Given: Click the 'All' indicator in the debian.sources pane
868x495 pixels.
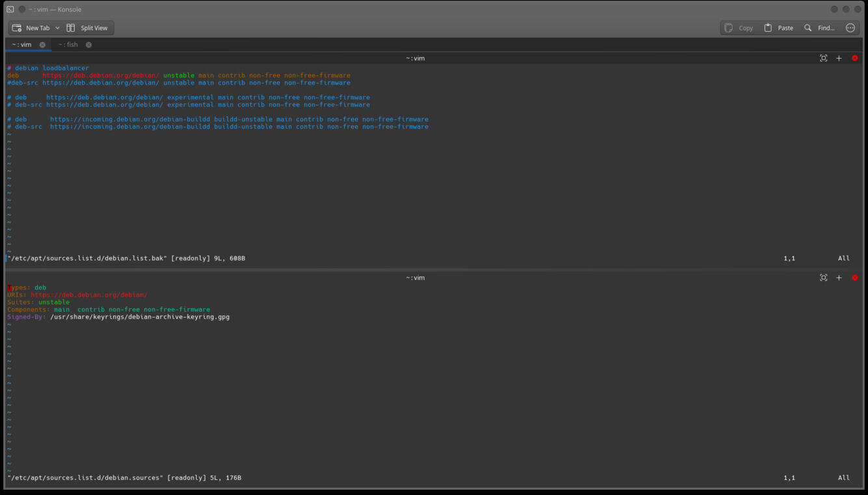Looking at the screenshot, I should [x=844, y=477].
